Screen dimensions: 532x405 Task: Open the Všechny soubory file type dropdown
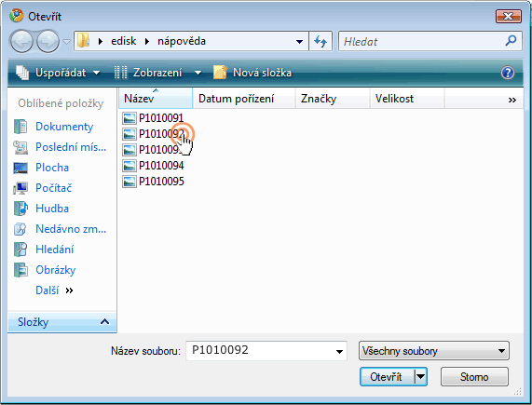click(434, 351)
